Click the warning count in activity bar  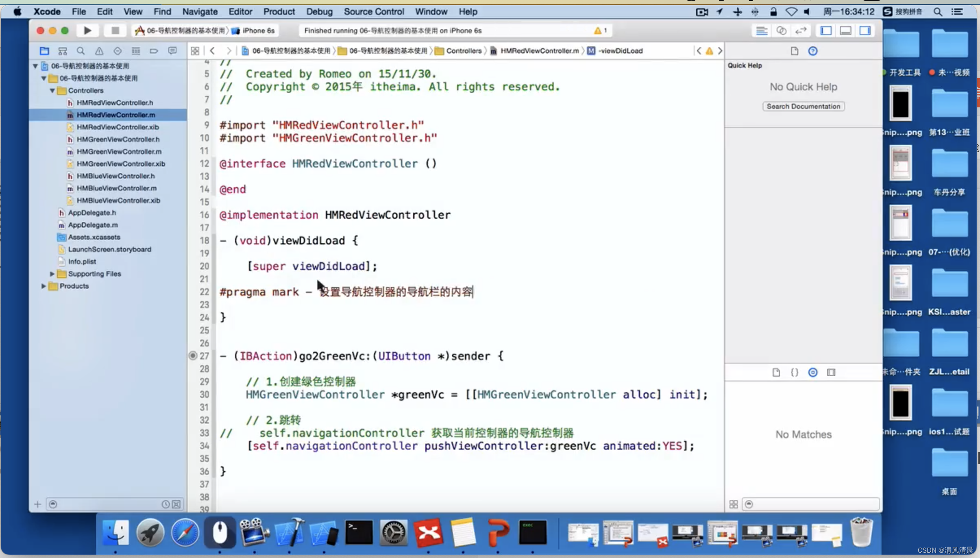point(601,31)
